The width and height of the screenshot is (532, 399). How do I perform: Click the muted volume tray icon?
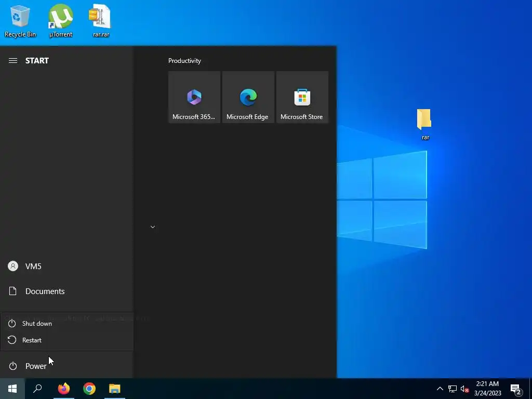coord(464,389)
